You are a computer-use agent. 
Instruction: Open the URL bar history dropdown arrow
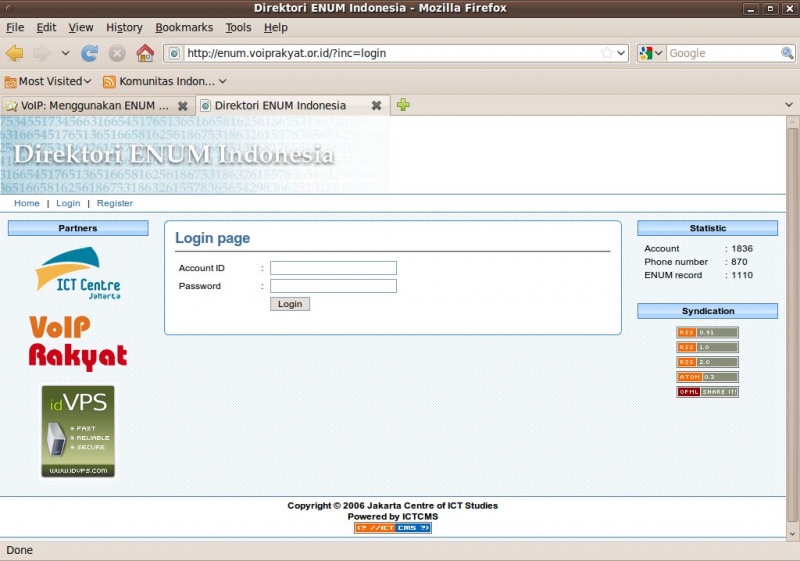[622, 53]
